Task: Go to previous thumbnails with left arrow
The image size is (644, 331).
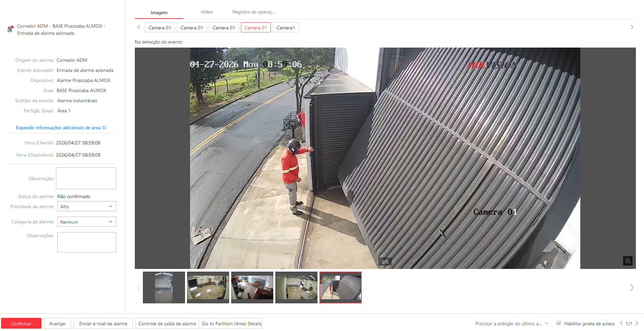Action: coord(139,287)
